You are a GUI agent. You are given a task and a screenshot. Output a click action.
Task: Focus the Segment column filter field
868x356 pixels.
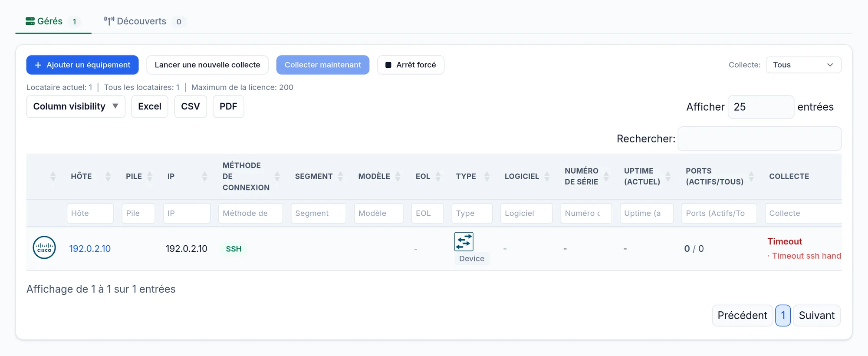tap(319, 213)
